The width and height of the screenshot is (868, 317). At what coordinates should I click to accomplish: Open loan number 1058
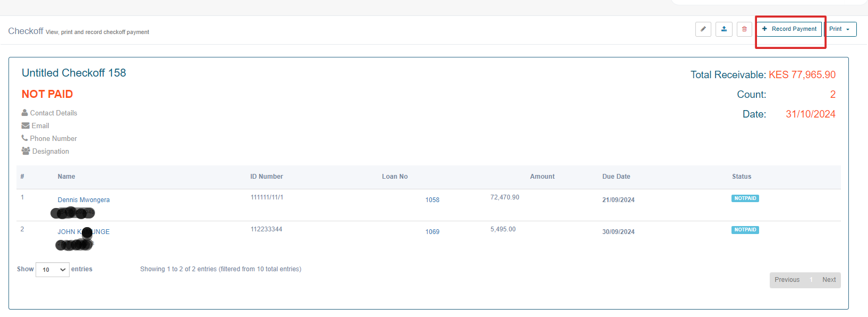[x=432, y=200]
